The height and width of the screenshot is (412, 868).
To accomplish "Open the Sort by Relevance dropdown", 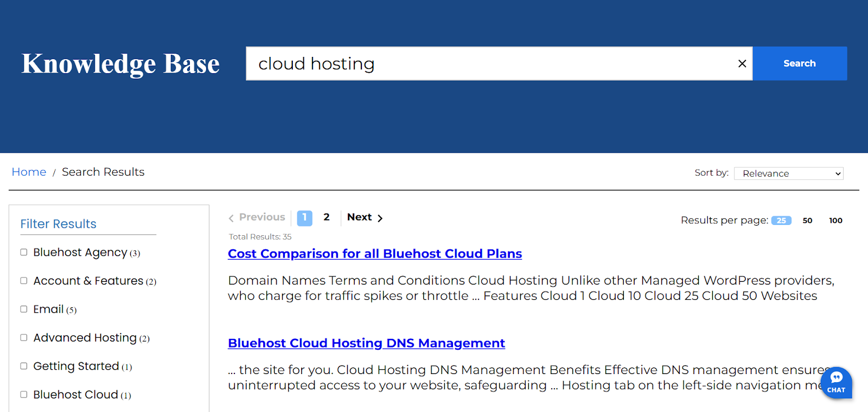I will tap(788, 173).
